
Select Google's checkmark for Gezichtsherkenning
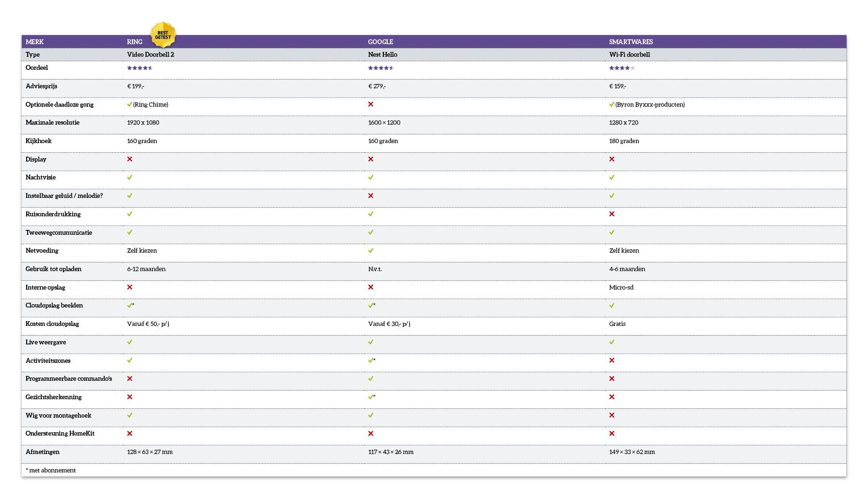[371, 397]
